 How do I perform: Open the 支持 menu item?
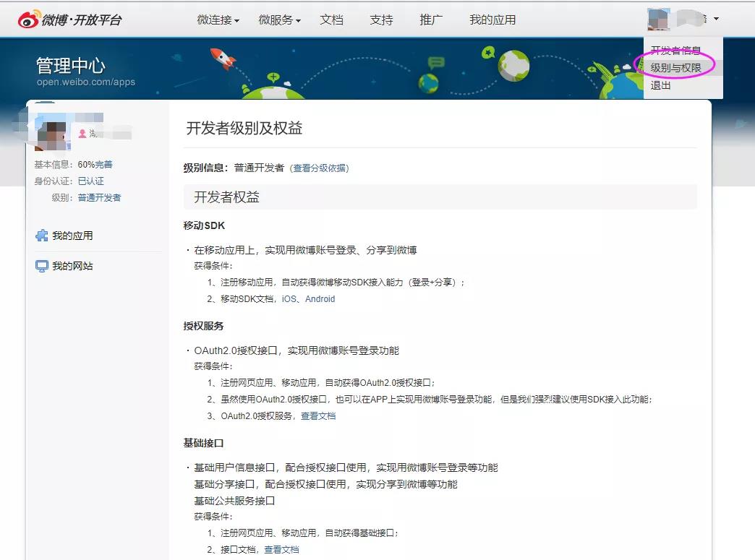tap(381, 20)
